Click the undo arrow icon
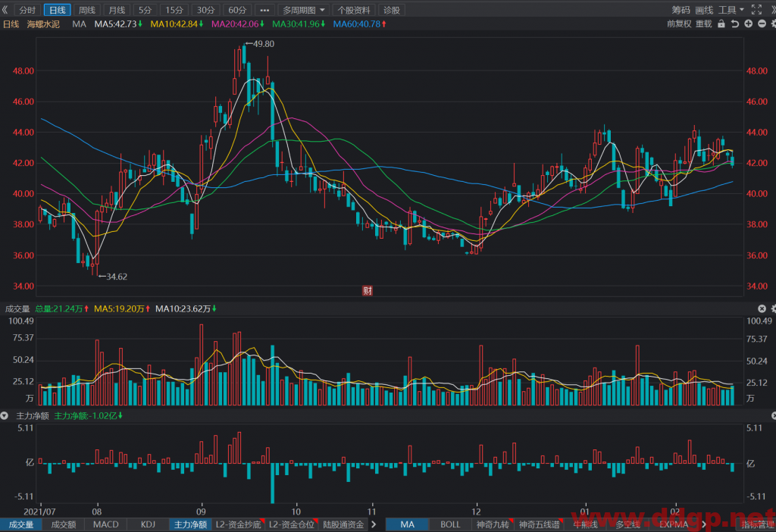The width and height of the screenshot is (776, 532). click(x=735, y=23)
